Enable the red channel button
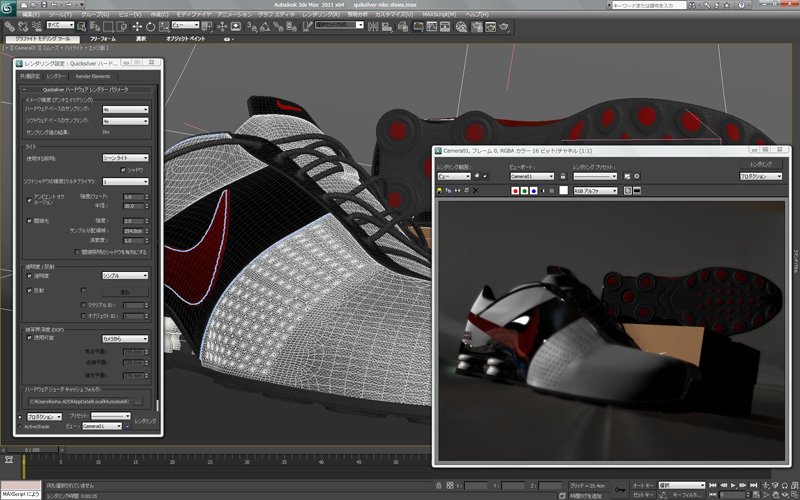800x500 pixels. (x=515, y=189)
